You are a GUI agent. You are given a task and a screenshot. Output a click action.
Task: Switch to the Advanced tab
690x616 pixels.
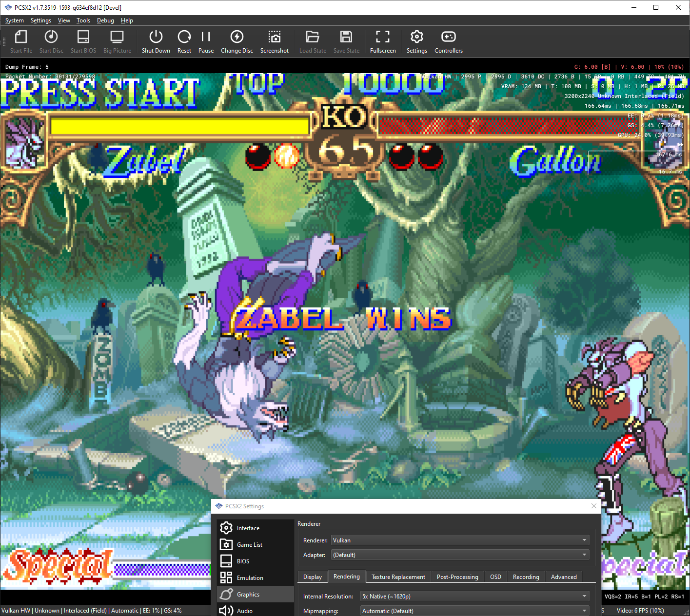click(x=564, y=577)
